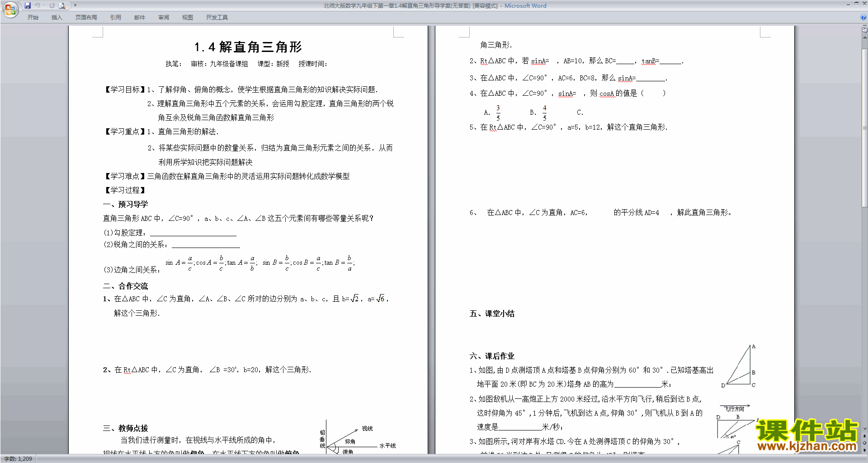
Task: Open the 审阅 ribbon tab
Action: 164,17
